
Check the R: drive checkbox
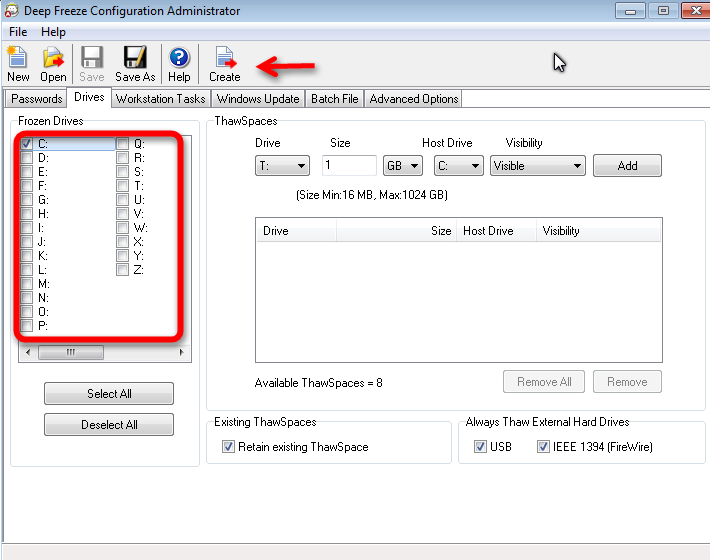click(122, 158)
